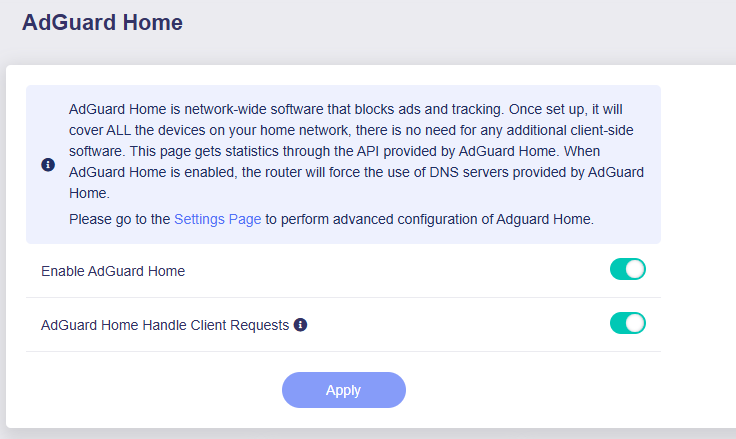Click the info icon in the blue notice banner
Screen dimensions: 736x439
[x=48, y=165]
